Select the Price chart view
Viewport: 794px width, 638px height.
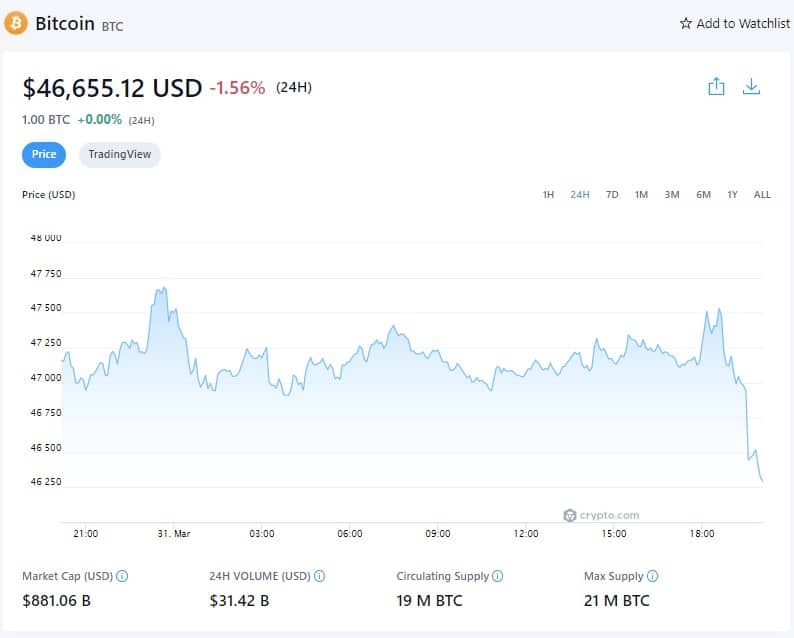point(44,154)
